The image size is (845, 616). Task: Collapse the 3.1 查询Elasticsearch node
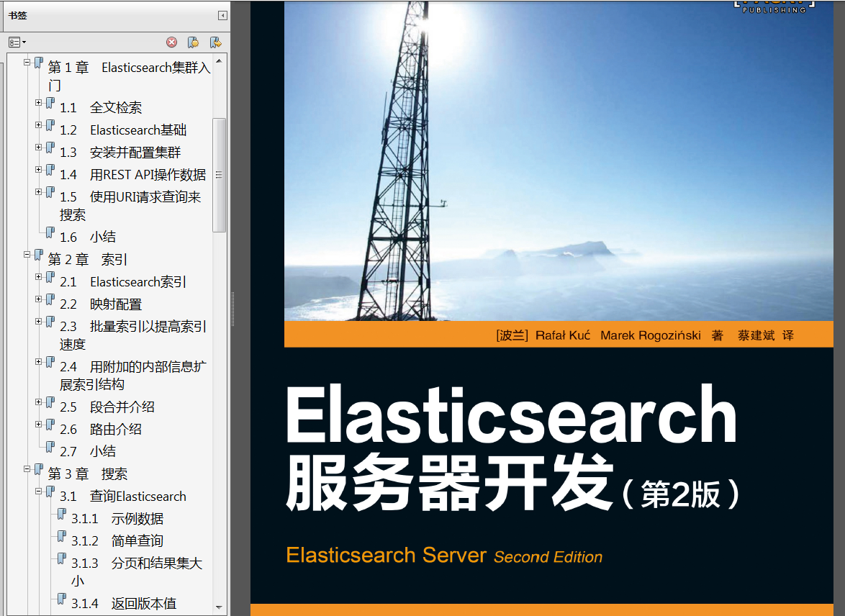(x=39, y=492)
